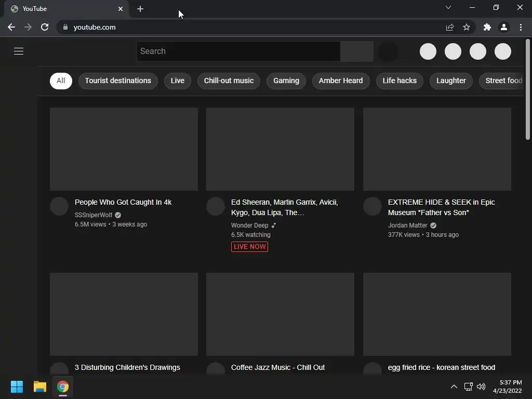
Task: Share this page using the share icon
Action: [450, 27]
